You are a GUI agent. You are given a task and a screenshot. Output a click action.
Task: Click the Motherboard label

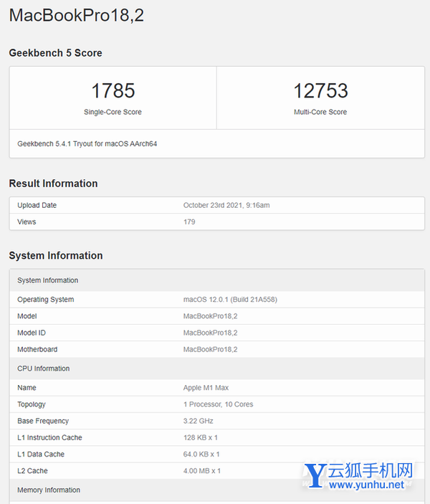[x=37, y=349]
